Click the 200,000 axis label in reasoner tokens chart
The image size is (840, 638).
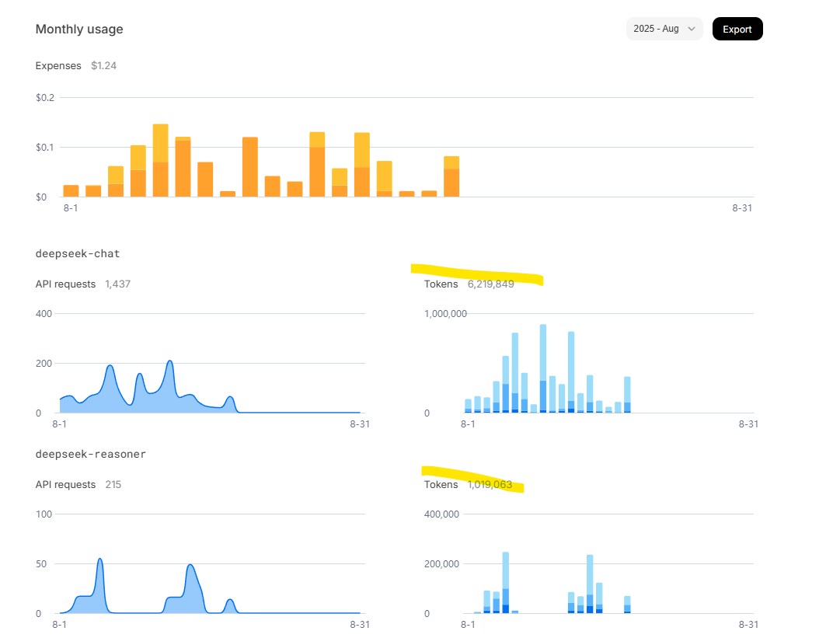tap(442, 563)
